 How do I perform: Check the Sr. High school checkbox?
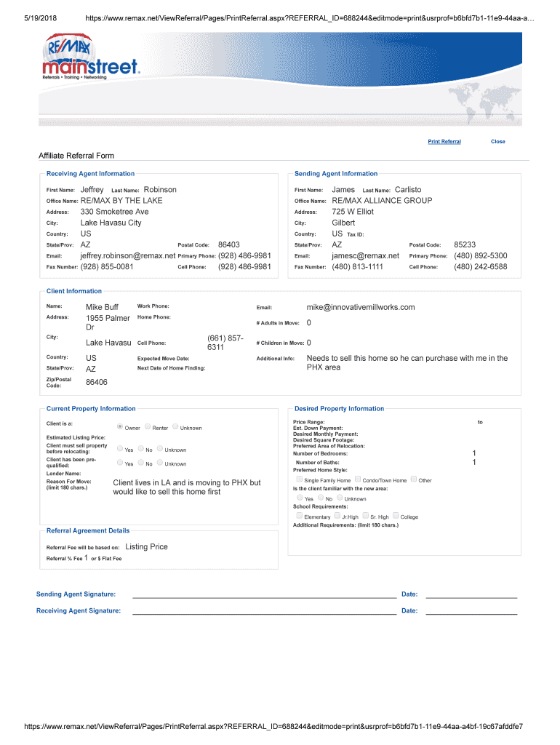pyautogui.click(x=365, y=516)
